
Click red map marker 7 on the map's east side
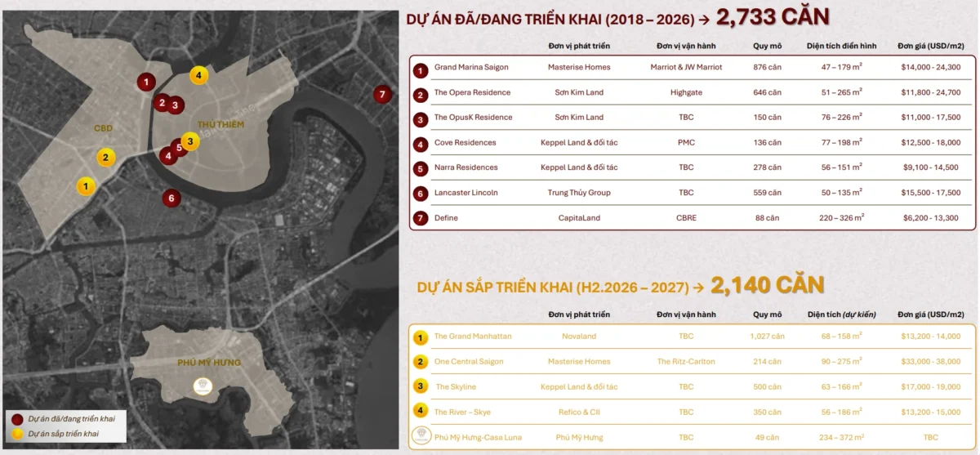(x=381, y=94)
